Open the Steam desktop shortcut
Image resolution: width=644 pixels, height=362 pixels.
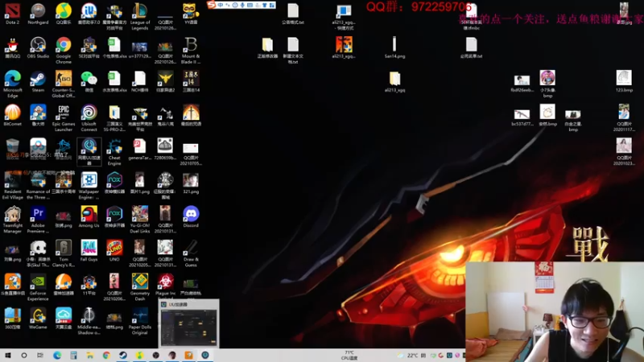[38, 81]
